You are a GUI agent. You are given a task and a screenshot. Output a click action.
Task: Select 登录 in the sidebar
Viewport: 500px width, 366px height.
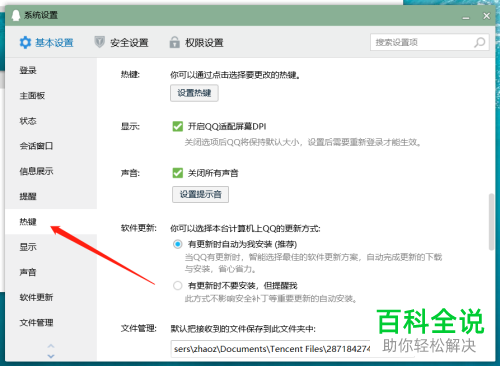[51, 70]
